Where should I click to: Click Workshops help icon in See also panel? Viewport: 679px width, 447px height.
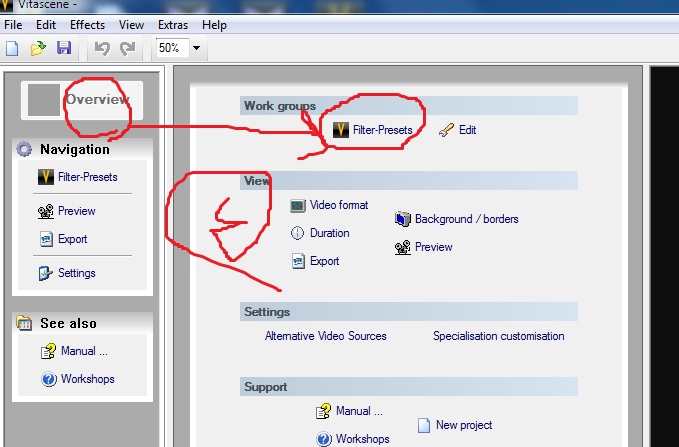(49, 379)
